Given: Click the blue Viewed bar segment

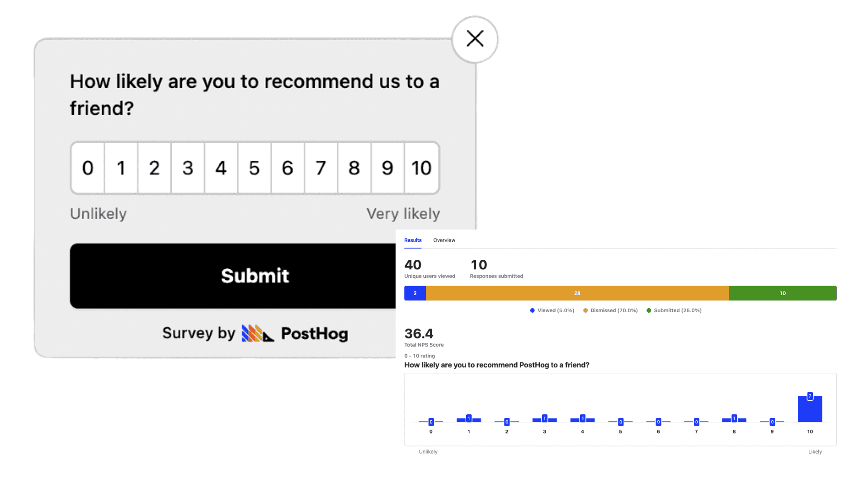Looking at the screenshot, I should [x=415, y=293].
